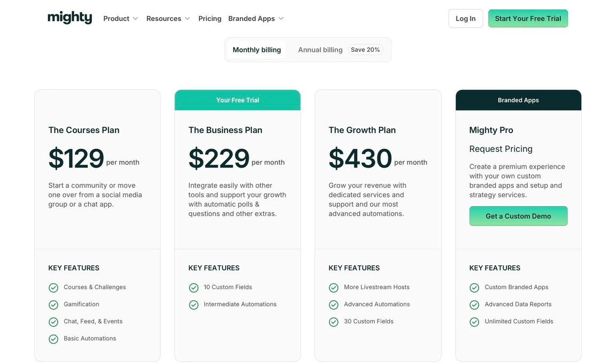This screenshot has height=364, width=616.
Task: Click the Log In button
Action: (x=466, y=19)
